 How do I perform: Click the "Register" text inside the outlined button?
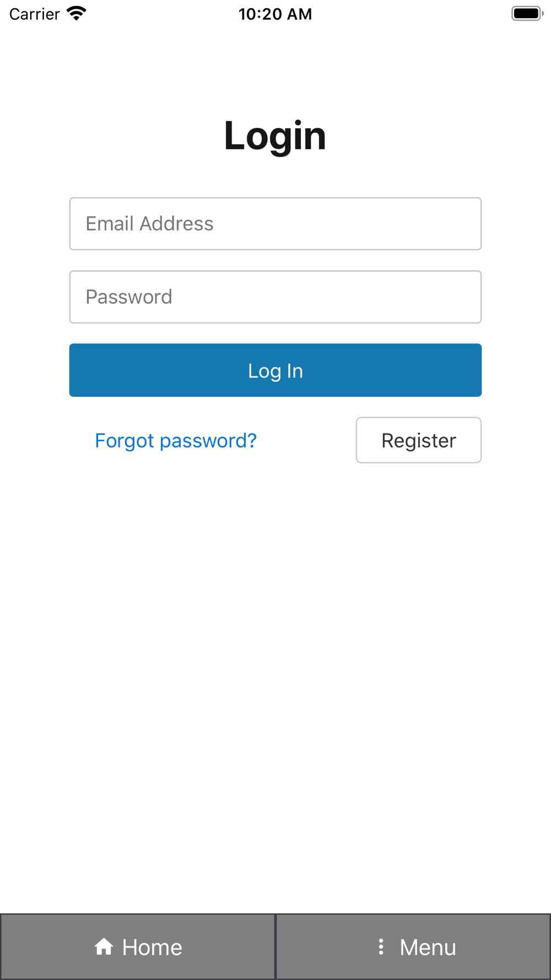[x=419, y=441]
